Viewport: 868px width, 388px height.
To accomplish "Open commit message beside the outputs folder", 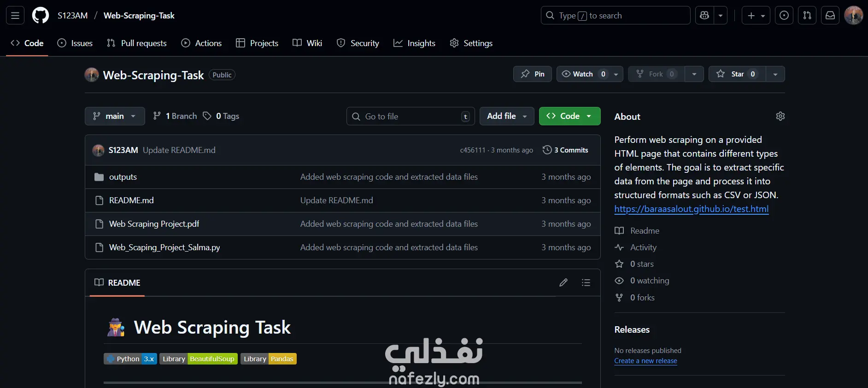I will [389, 177].
